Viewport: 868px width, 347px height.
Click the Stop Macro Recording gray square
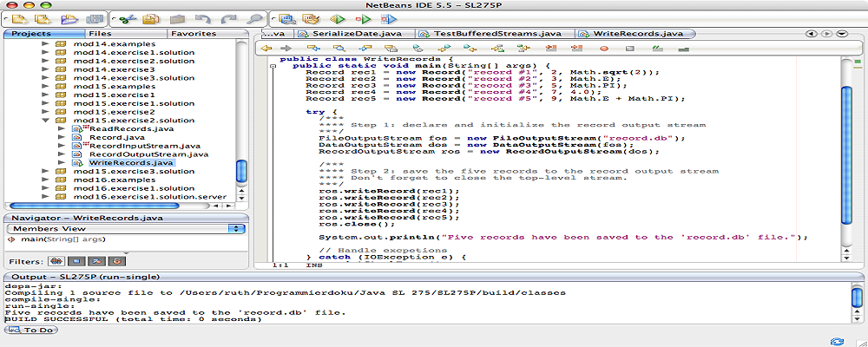coord(630,49)
